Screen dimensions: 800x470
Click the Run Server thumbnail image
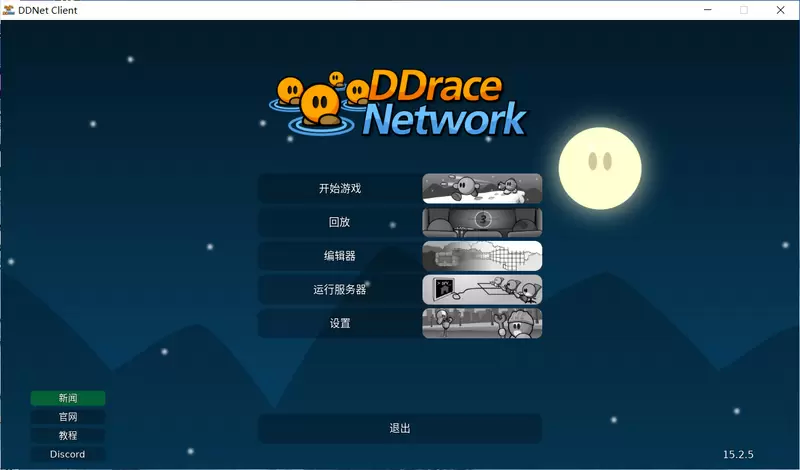coord(482,289)
